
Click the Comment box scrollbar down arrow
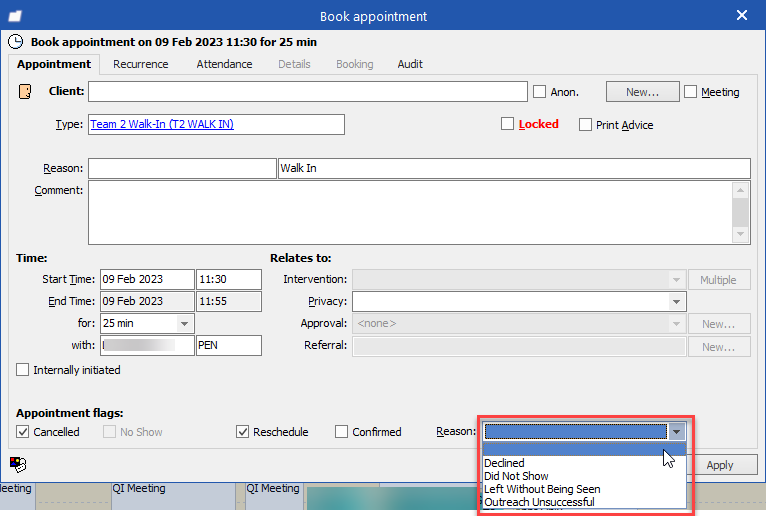(741, 235)
